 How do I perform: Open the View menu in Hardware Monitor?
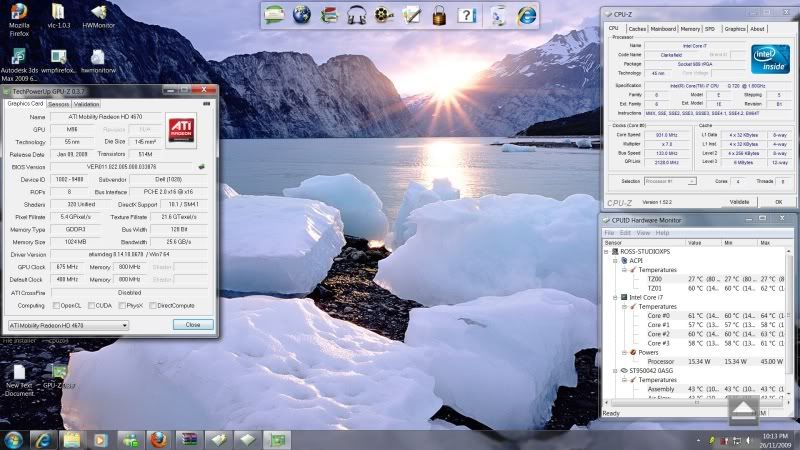(x=642, y=232)
